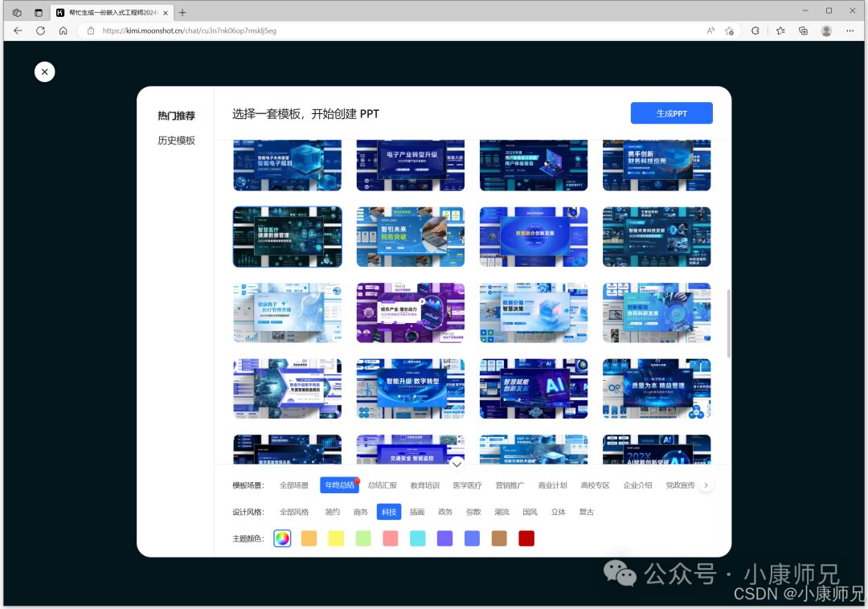Show more template scenes with right arrow
Viewport: 868px width, 609px height.
(706, 485)
